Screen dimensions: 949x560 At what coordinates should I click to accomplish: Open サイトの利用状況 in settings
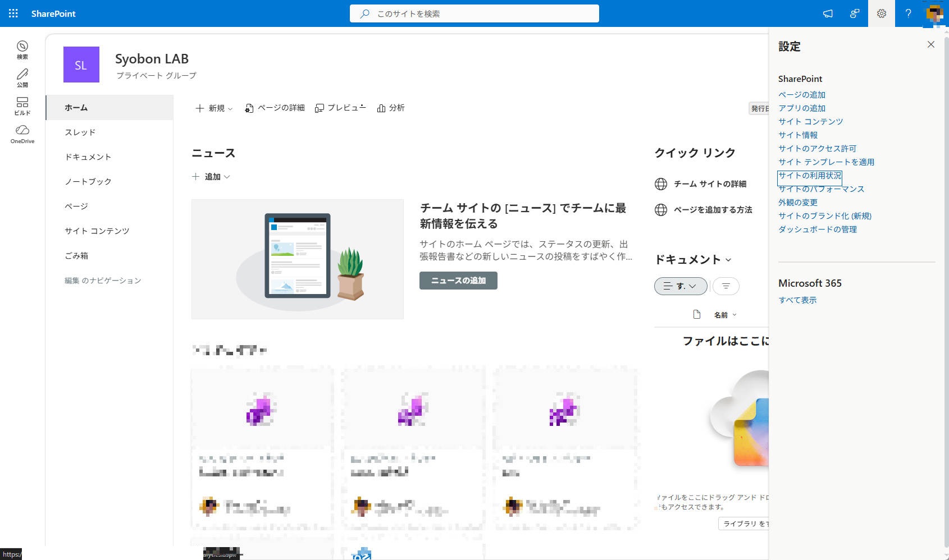tap(810, 176)
